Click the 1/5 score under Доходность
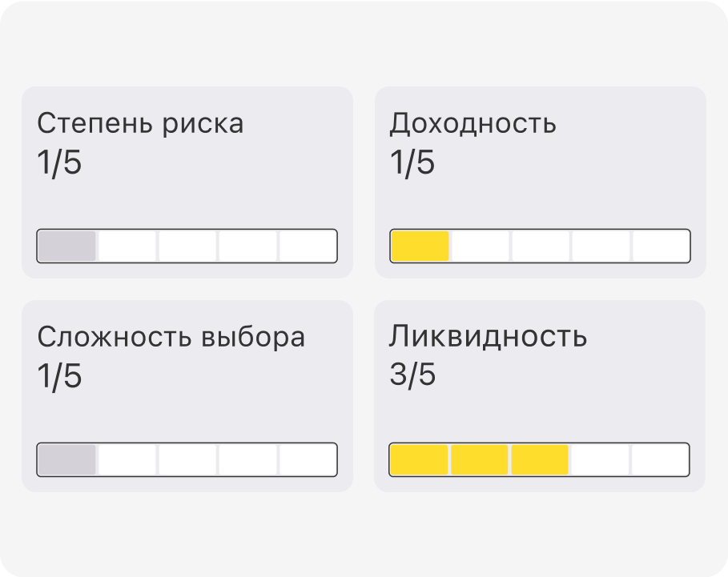Viewport: 728px width, 577px height. tap(412, 162)
